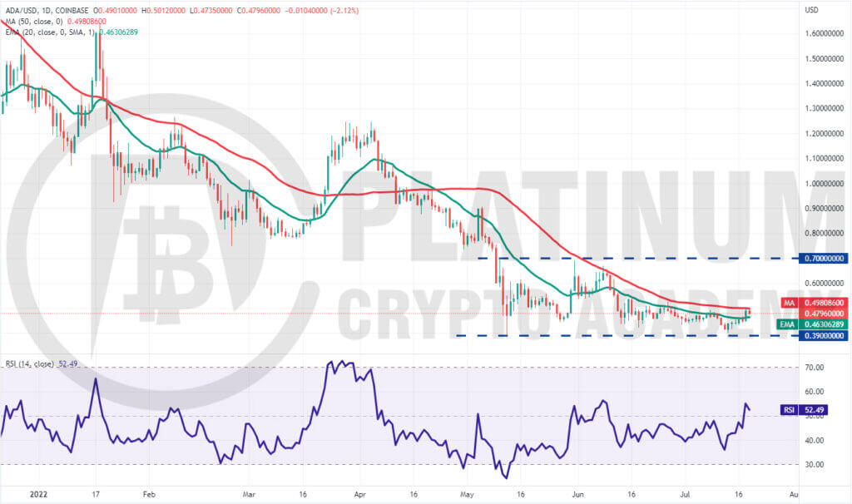The image size is (852, 504).
Task: Click the 17 date label on the time axis
Action: 96,495
